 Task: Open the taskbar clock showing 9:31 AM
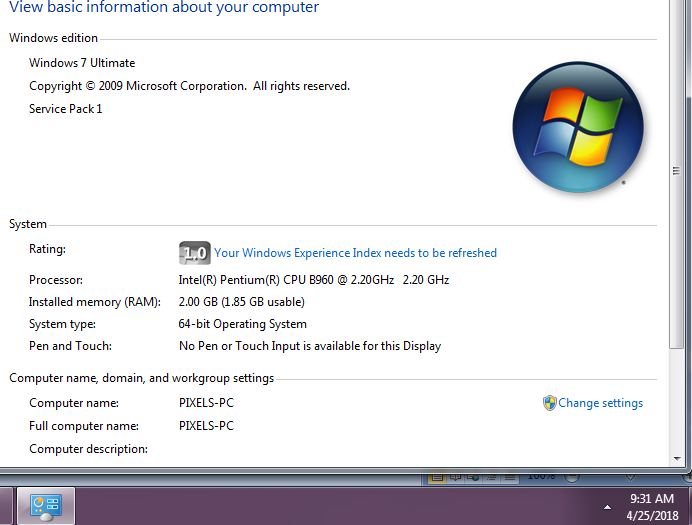(x=652, y=507)
